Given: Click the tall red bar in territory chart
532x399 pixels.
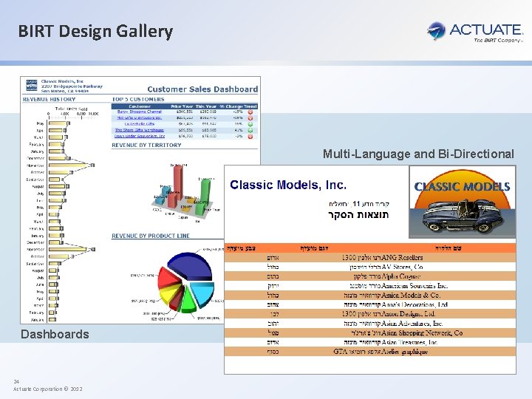Looking at the screenshot, I should [178, 182].
